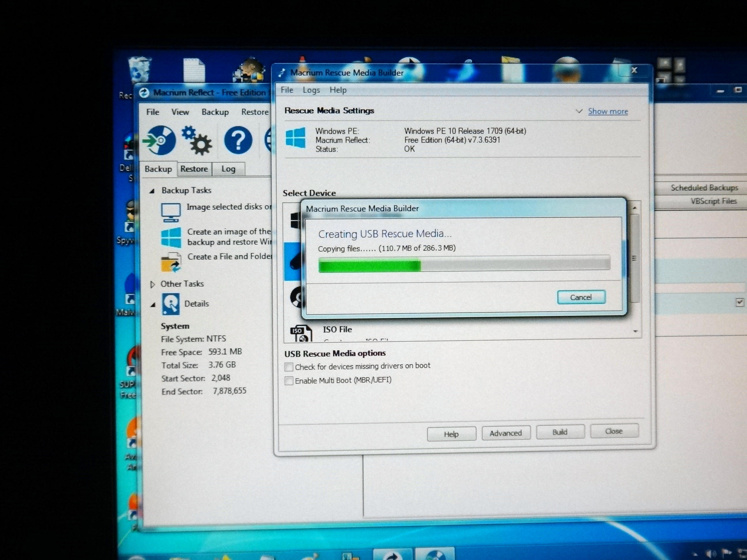Open the Logs menu in Rescue Media Builder
This screenshot has height=560, width=747.
coord(311,90)
